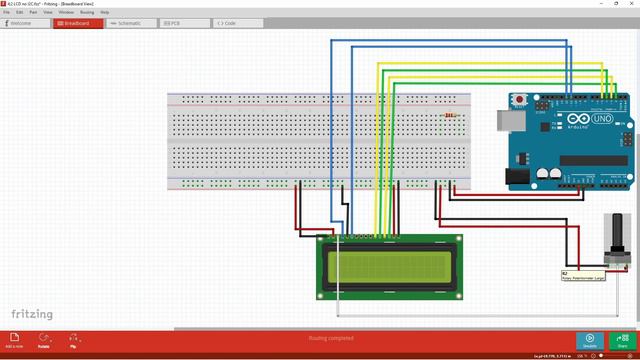Screen dimensions: 640x360
Task: Select the LCD display part
Action: click(389, 267)
